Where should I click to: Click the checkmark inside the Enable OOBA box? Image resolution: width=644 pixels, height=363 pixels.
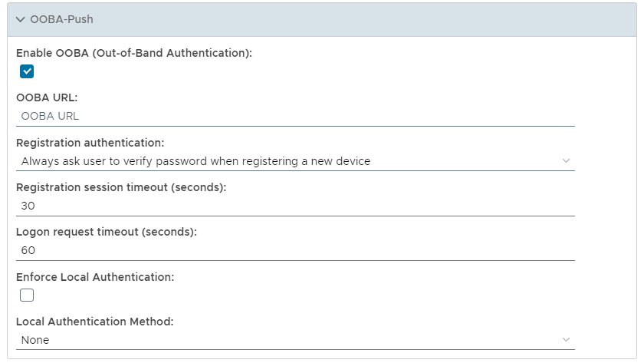tap(28, 72)
